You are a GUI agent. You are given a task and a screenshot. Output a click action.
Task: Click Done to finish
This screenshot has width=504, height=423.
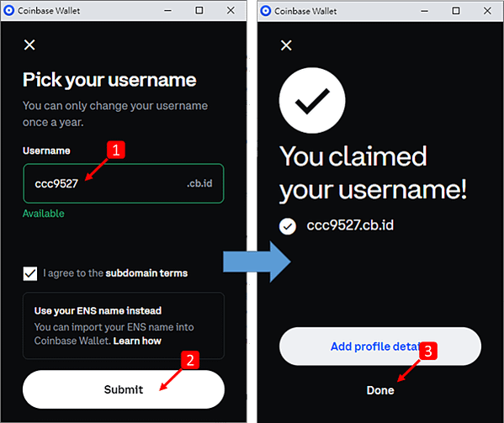tap(380, 390)
